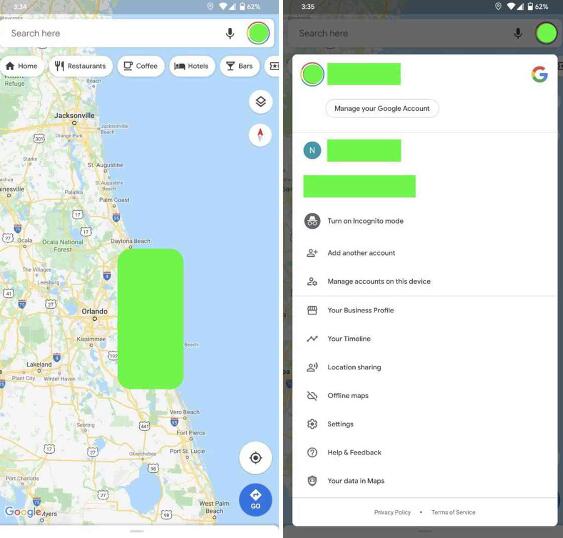Select the Hotels chip
The width and height of the screenshot is (563, 538).
tap(192, 66)
